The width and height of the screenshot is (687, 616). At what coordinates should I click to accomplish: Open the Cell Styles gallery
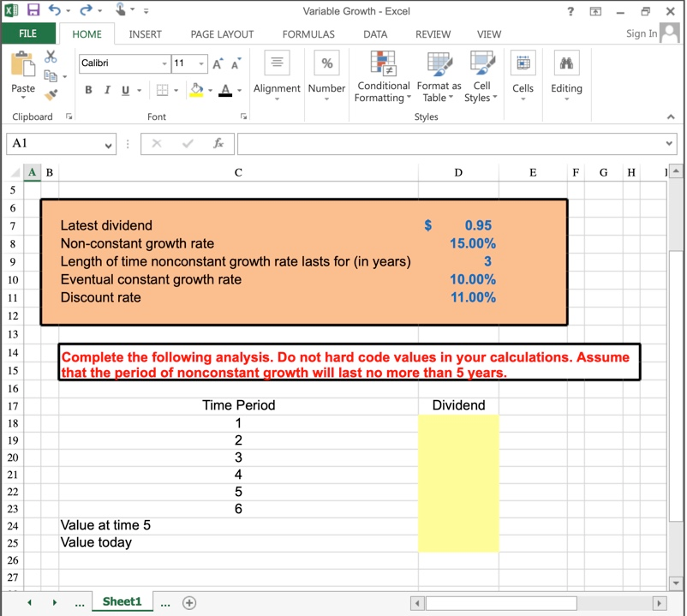coord(482,77)
